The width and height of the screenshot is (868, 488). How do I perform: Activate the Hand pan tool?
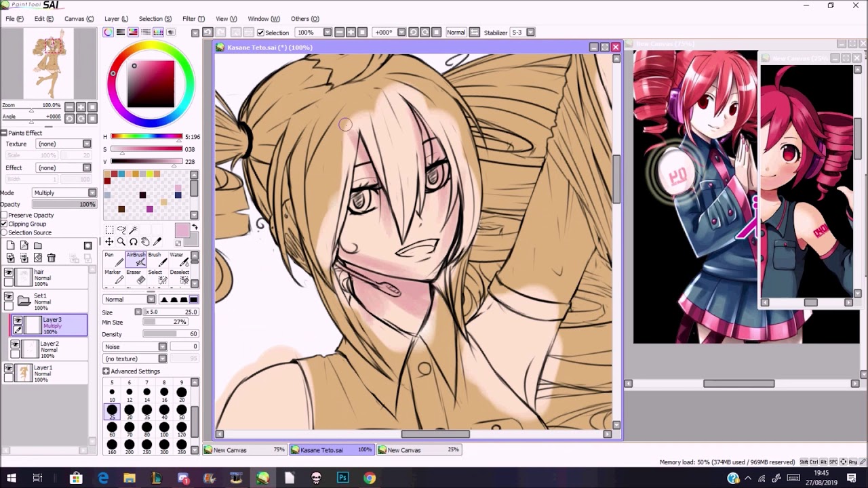tap(145, 242)
